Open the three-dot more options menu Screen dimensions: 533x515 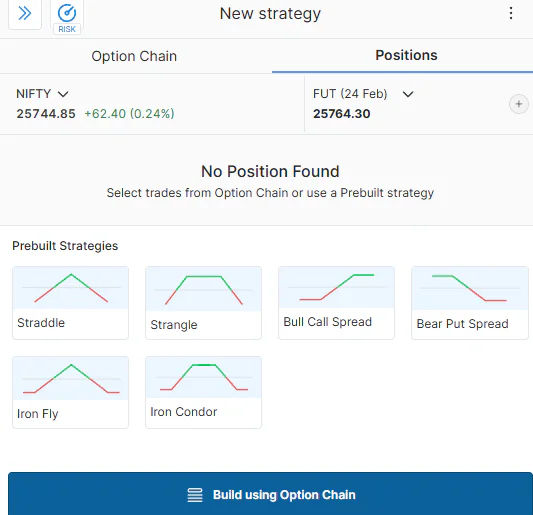[511, 13]
